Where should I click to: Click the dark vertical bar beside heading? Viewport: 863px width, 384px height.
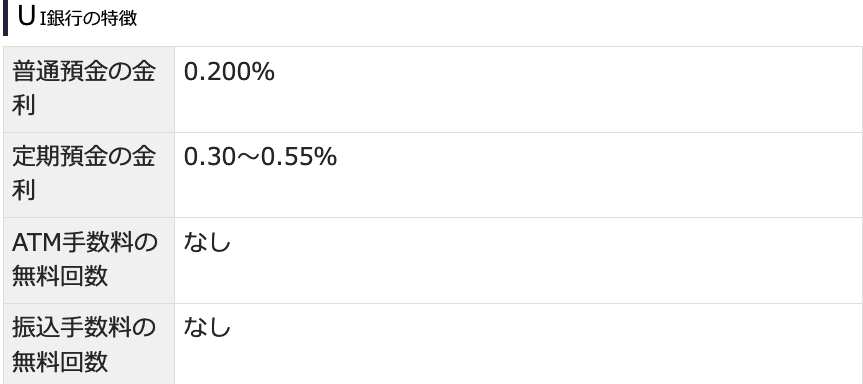pyautogui.click(x=6, y=18)
